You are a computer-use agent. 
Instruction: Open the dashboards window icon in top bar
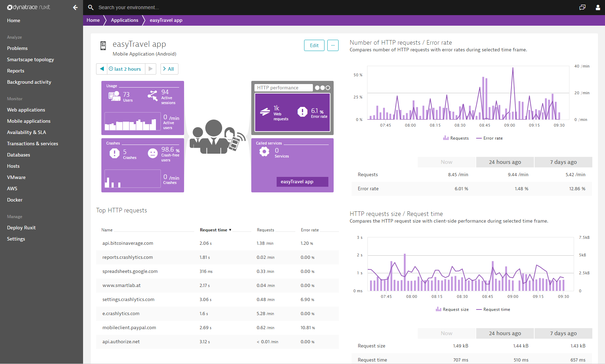pos(582,7)
